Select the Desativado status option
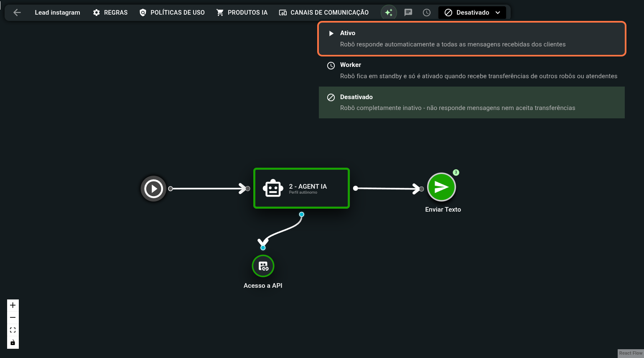This screenshot has width=644, height=358. tap(471, 102)
